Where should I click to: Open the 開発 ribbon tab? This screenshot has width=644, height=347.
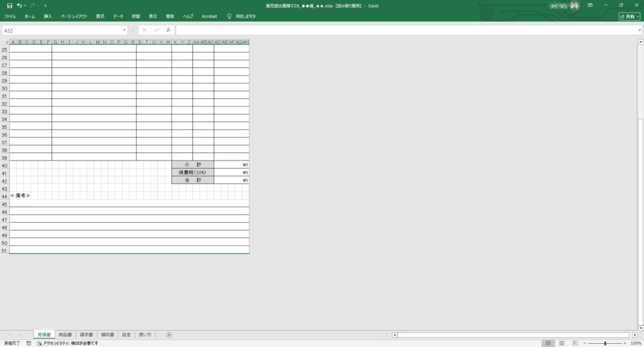click(170, 16)
